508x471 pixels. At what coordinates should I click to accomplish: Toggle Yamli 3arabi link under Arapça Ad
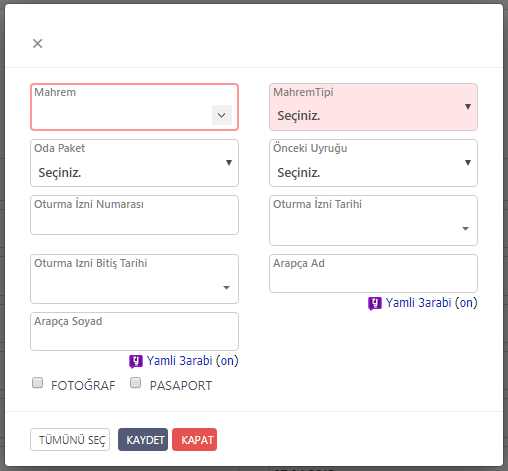[x=431, y=303]
